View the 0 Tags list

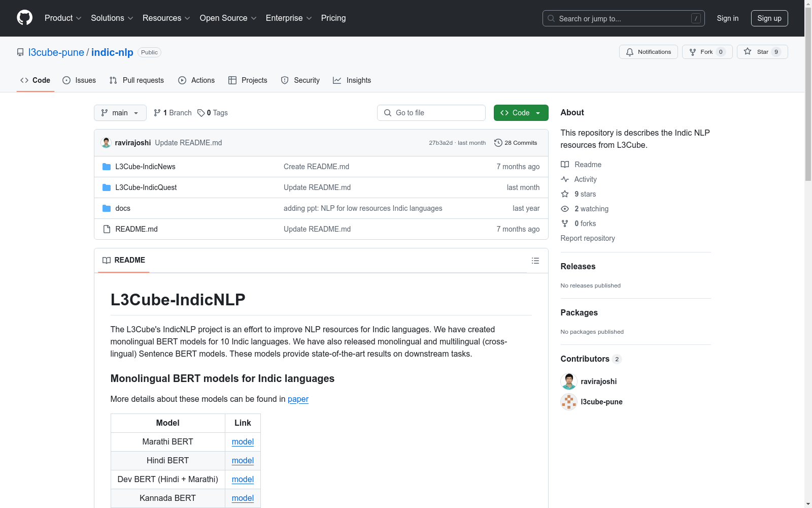213,113
